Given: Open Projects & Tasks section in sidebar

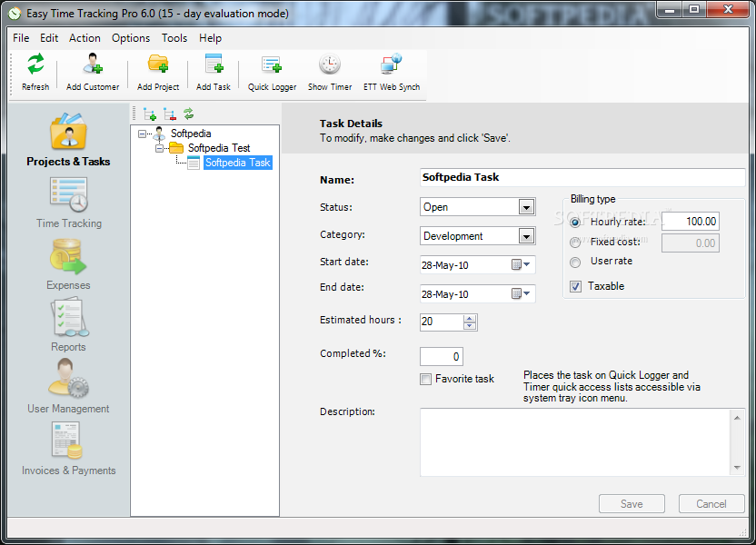Looking at the screenshot, I should 68,140.
